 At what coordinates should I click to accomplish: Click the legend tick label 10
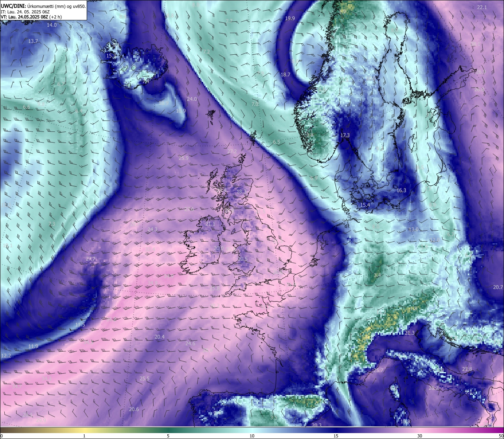tap(252, 435)
